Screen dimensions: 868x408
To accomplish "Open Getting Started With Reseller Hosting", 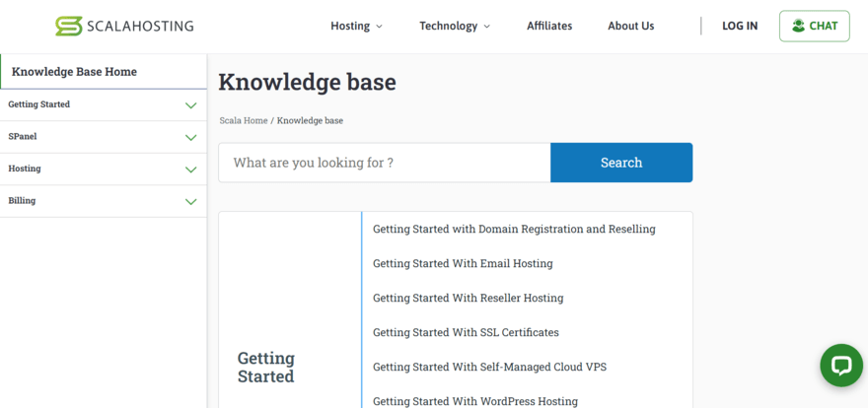I will click(468, 298).
